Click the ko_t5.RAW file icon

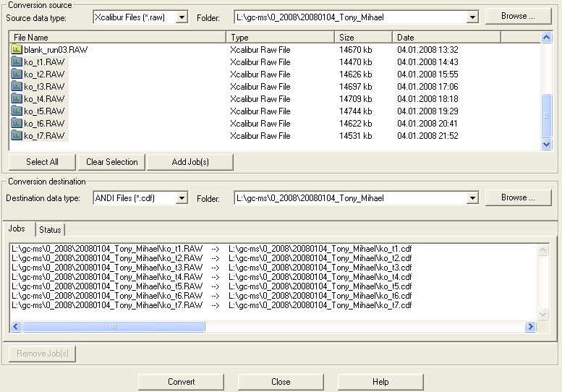[17, 111]
